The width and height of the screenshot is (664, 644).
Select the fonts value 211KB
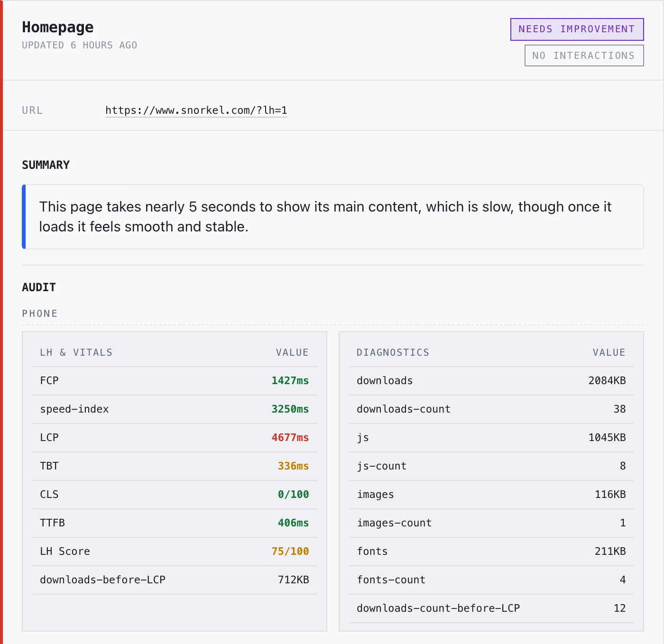pos(610,552)
